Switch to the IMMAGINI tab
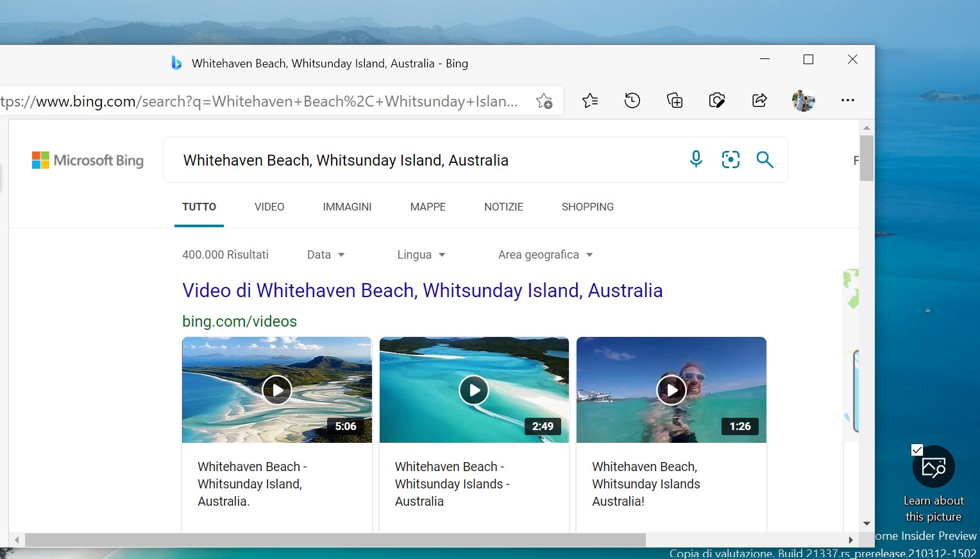980x559 pixels. tap(347, 207)
